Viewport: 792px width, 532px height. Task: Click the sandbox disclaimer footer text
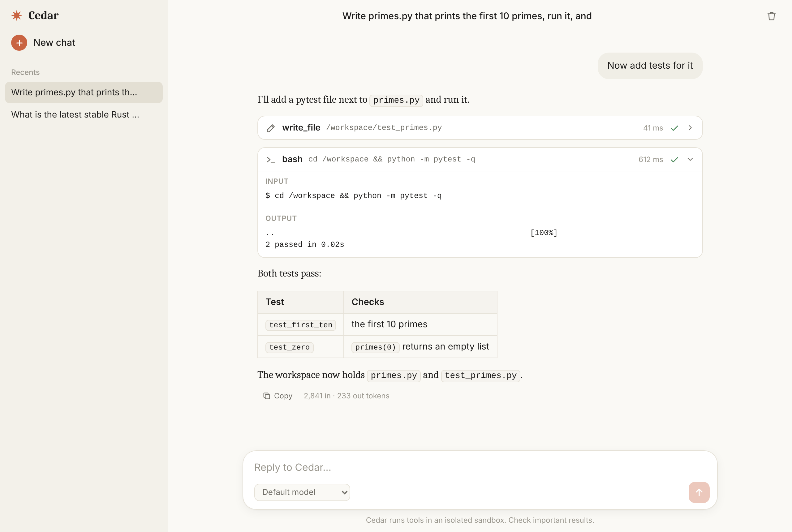[x=480, y=520]
